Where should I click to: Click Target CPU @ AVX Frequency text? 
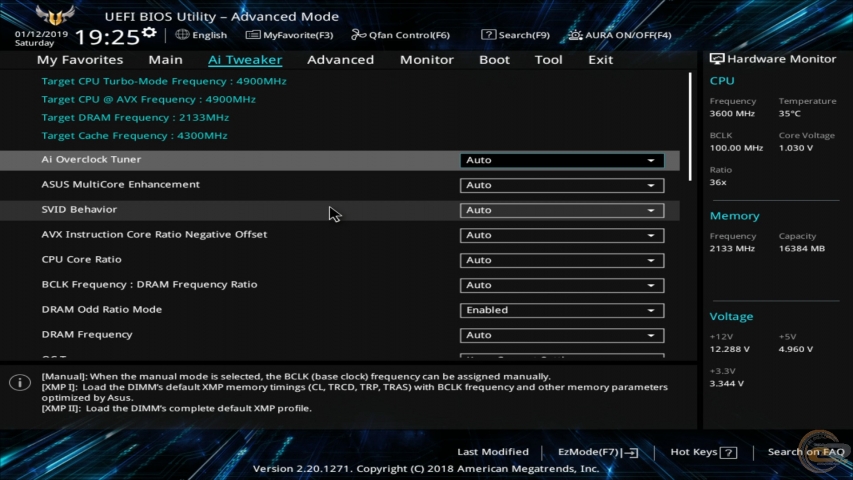point(149,100)
